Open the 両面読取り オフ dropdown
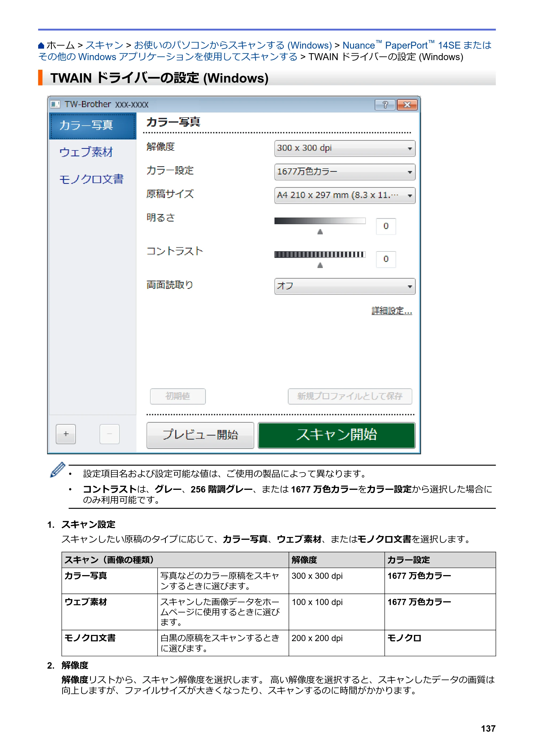The height and width of the screenshot is (756, 534). pyautogui.click(x=345, y=286)
